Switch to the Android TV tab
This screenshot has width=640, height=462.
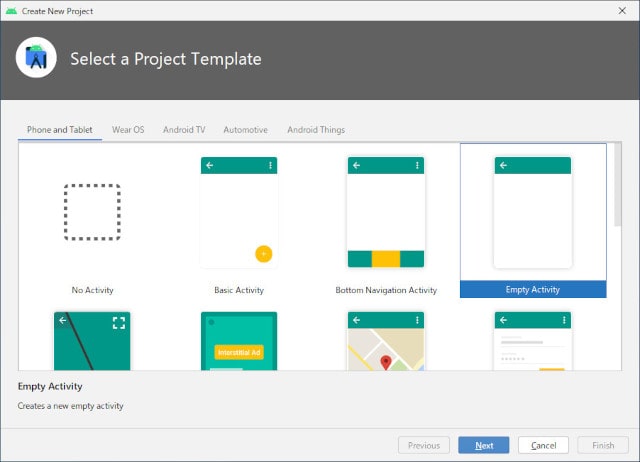pyautogui.click(x=184, y=130)
